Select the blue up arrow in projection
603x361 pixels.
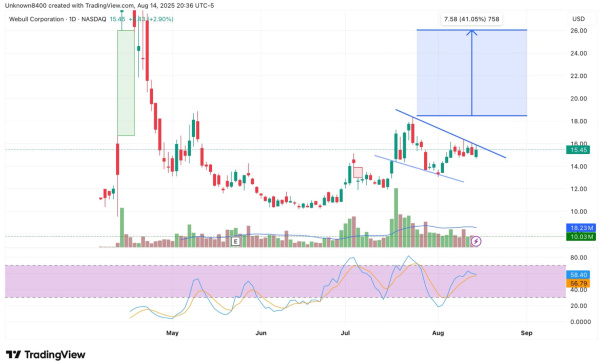[x=471, y=73]
